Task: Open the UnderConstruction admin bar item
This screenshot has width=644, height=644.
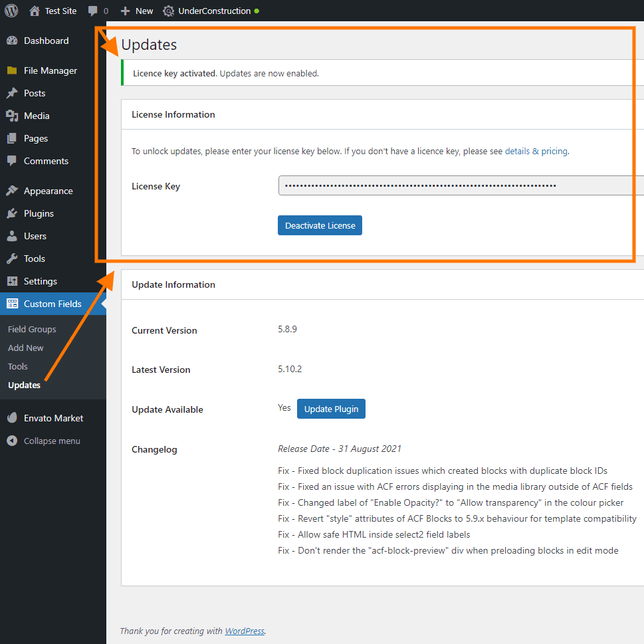Action: coord(215,11)
